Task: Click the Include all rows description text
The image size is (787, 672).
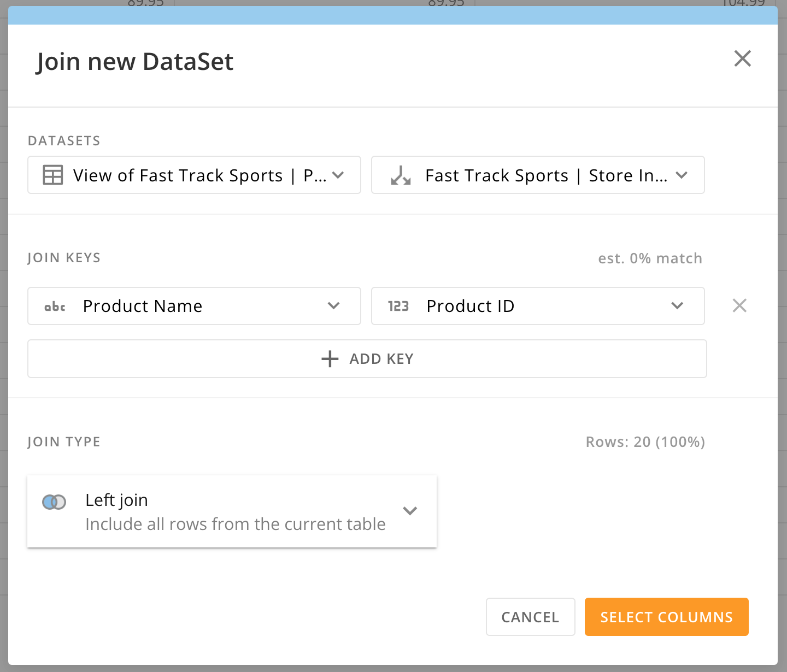Action: 235,524
